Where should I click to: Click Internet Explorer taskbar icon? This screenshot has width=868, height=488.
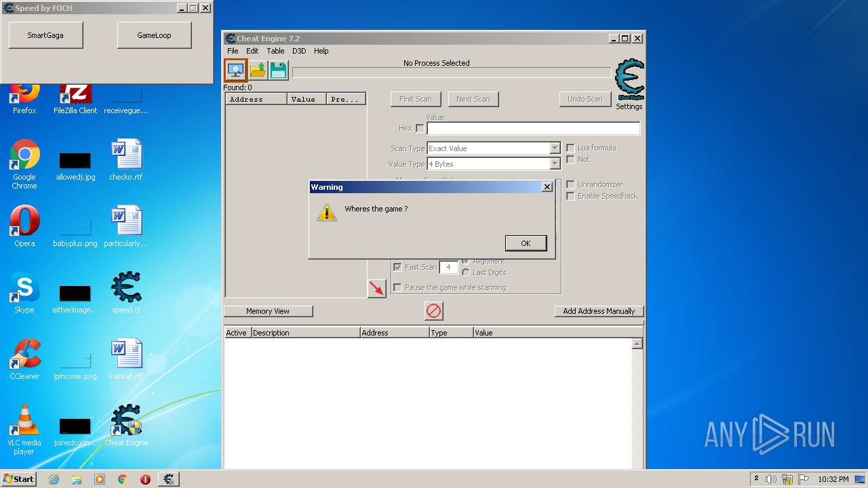(x=54, y=479)
